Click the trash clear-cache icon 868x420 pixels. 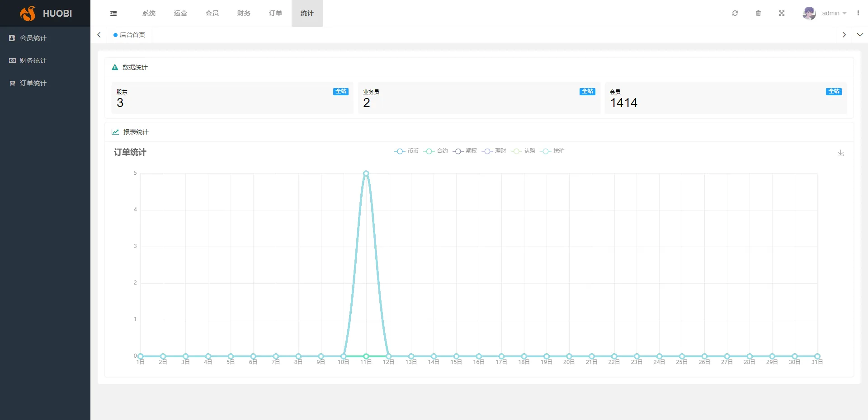(x=758, y=14)
